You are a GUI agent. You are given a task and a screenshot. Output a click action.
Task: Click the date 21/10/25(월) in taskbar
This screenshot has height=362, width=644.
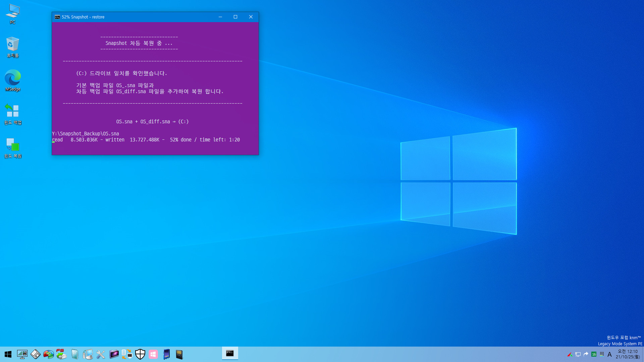tap(628, 357)
